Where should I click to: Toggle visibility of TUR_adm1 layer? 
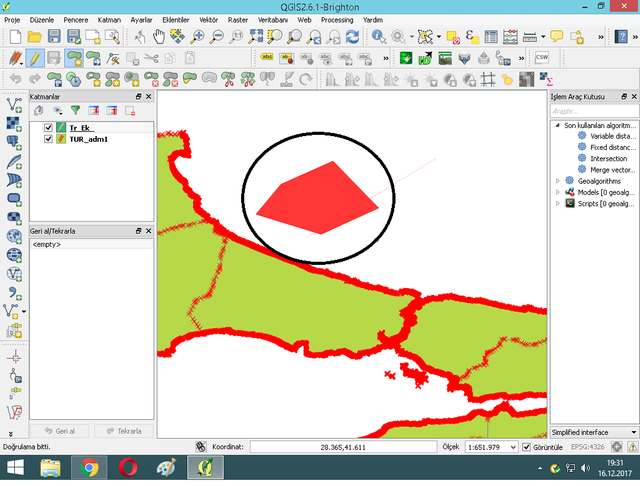(x=48, y=139)
